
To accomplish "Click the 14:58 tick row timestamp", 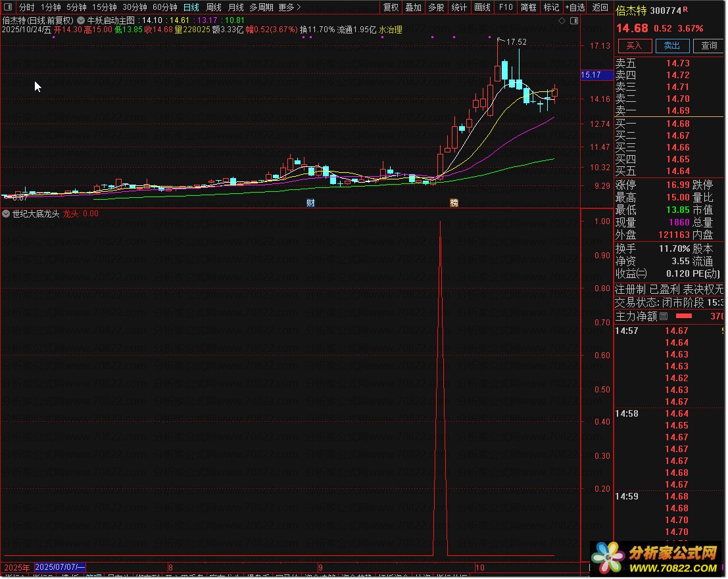I will (627, 414).
